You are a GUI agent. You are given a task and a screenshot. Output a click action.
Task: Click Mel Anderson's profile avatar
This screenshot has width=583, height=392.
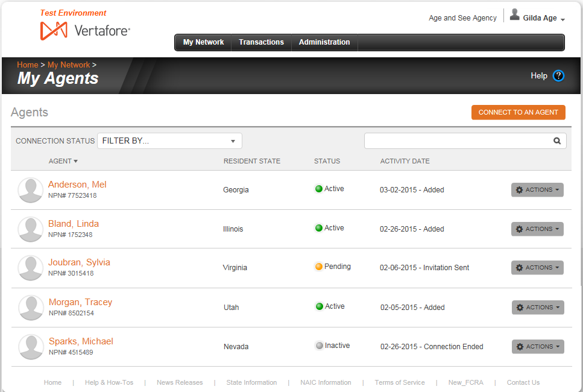point(30,189)
